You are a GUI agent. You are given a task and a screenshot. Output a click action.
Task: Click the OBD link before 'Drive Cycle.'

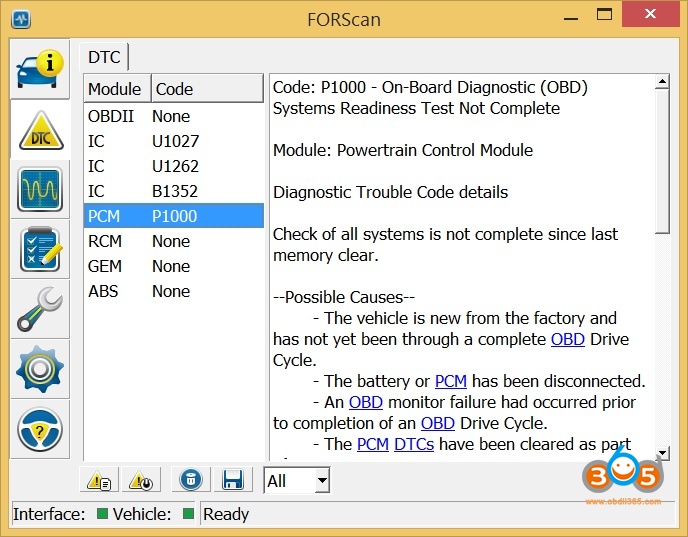(437, 423)
